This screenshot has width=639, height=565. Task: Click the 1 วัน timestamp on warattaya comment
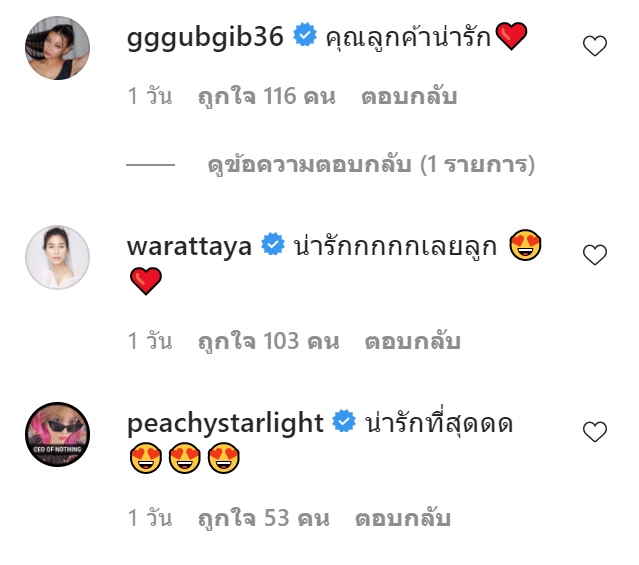(150, 341)
